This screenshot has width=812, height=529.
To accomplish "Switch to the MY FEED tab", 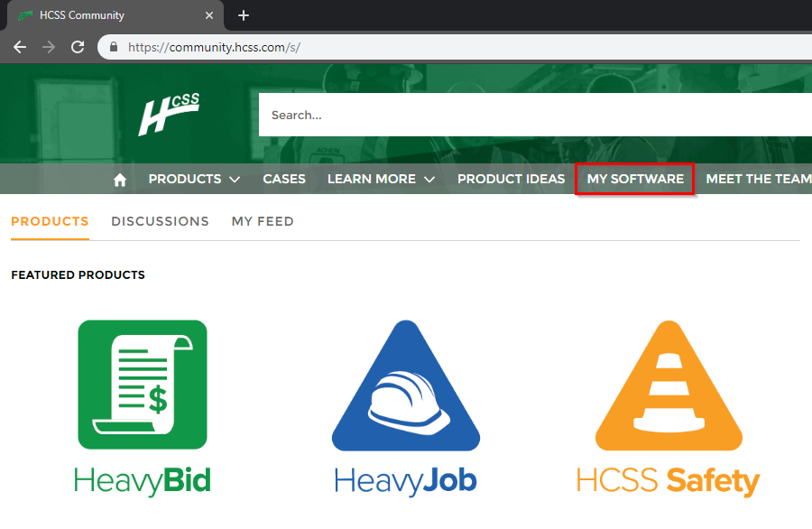I will [263, 221].
